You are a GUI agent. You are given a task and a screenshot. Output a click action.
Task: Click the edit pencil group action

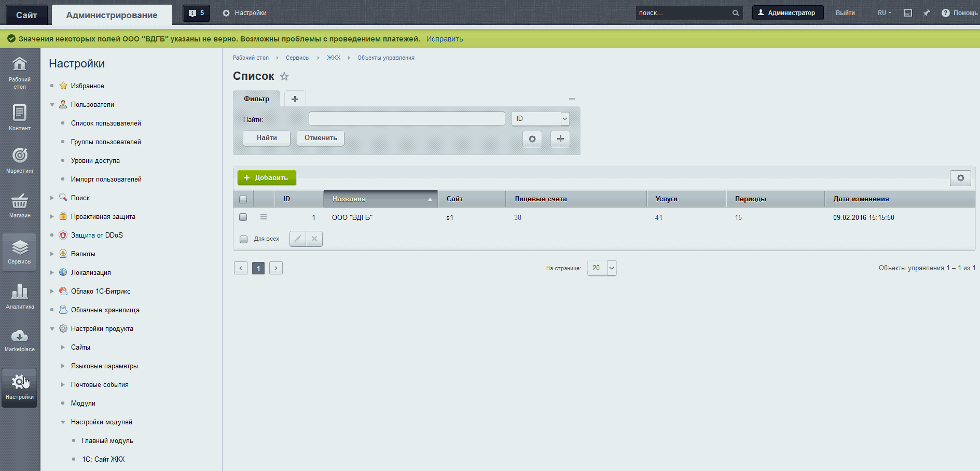click(298, 239)
